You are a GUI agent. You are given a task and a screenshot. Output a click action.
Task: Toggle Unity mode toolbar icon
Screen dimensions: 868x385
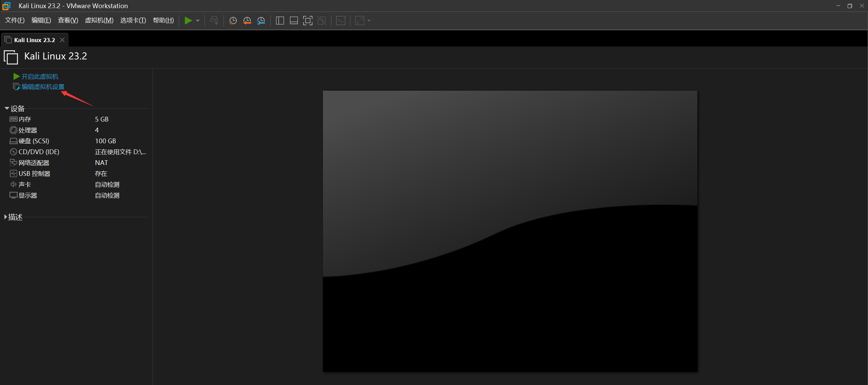pos(322,21)
